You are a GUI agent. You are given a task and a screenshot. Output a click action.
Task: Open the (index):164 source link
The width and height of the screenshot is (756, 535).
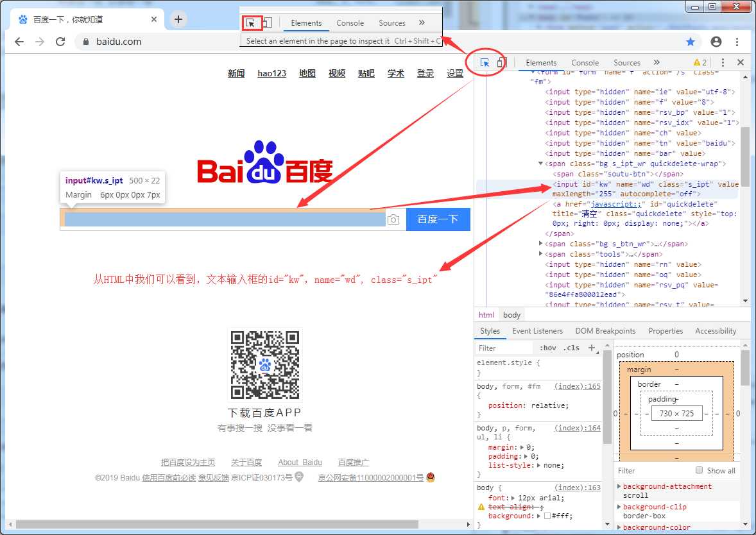(577, 428)
